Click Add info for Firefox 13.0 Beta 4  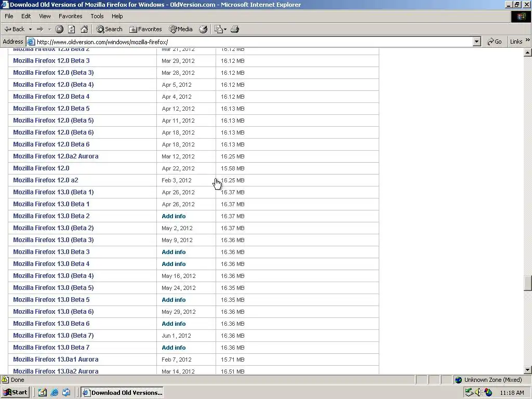coord(174,264)
